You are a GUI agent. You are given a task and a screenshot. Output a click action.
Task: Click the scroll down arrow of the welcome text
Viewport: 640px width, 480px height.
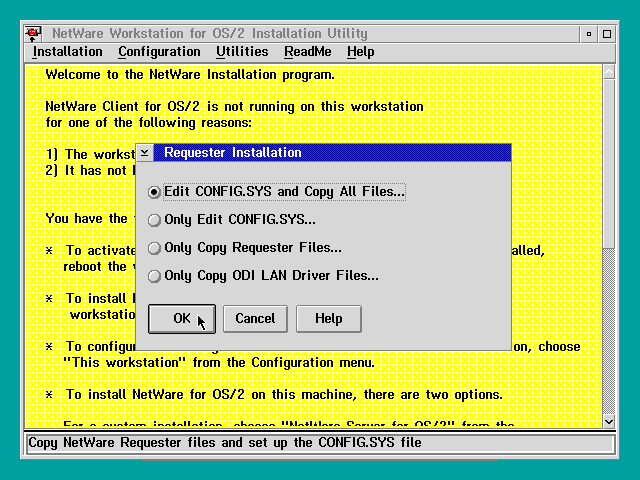[609, 421]
